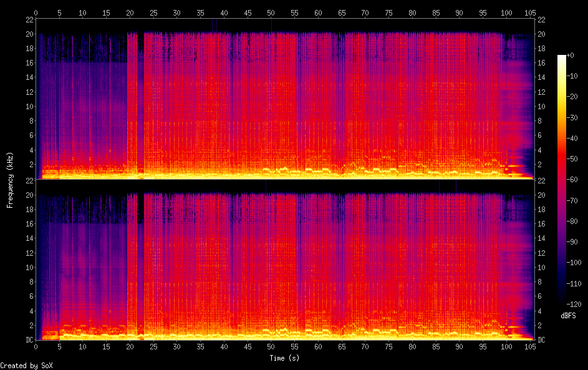This screenshot has width=588, height=370.
Task: Click the "-120" color scale label
Action: pyautogui.click(x=574, y=304)
